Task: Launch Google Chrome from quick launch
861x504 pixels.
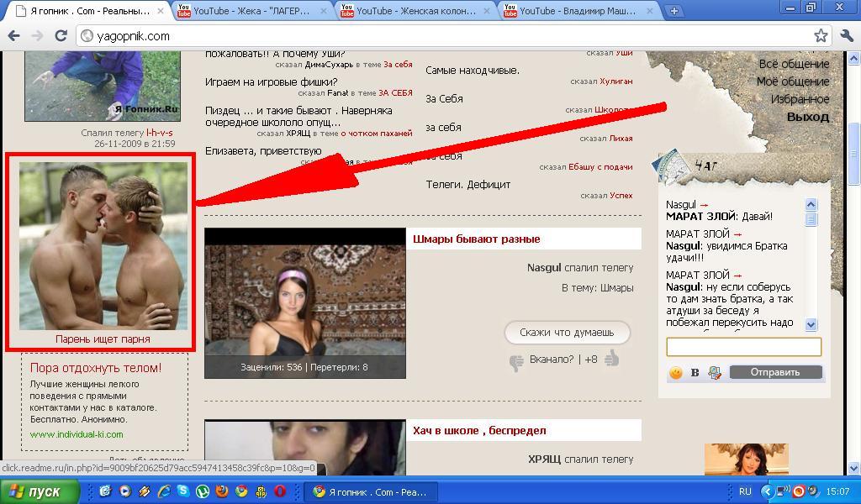Action: (x=241, y=491)
